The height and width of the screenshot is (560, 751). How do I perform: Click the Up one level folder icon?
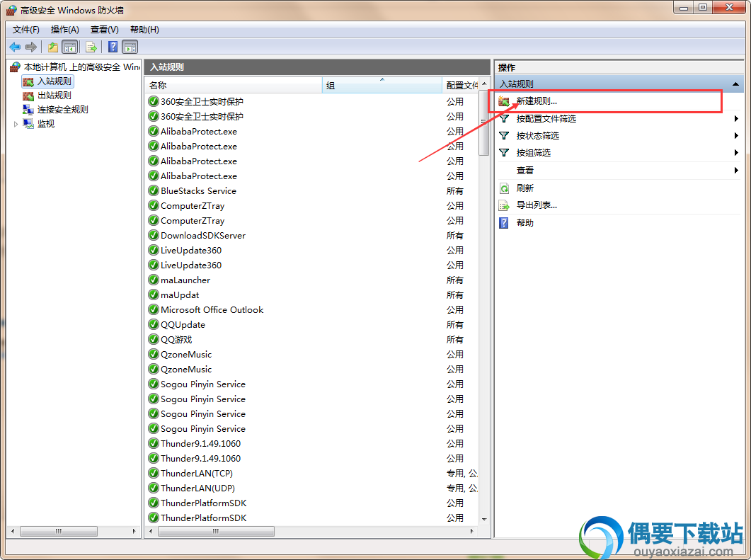click(x=52, y=47)
